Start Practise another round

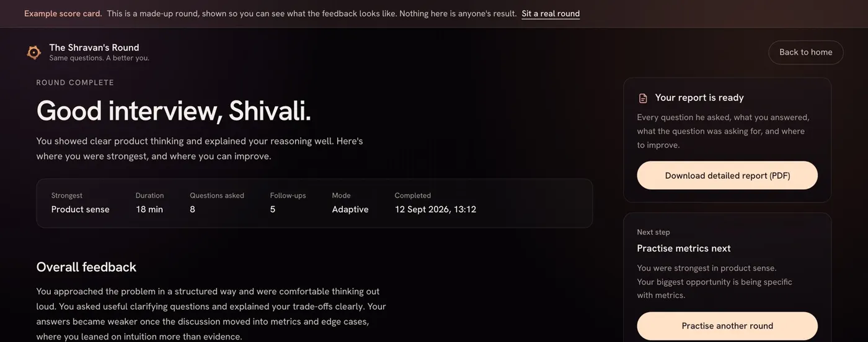(x=727, y=326)
